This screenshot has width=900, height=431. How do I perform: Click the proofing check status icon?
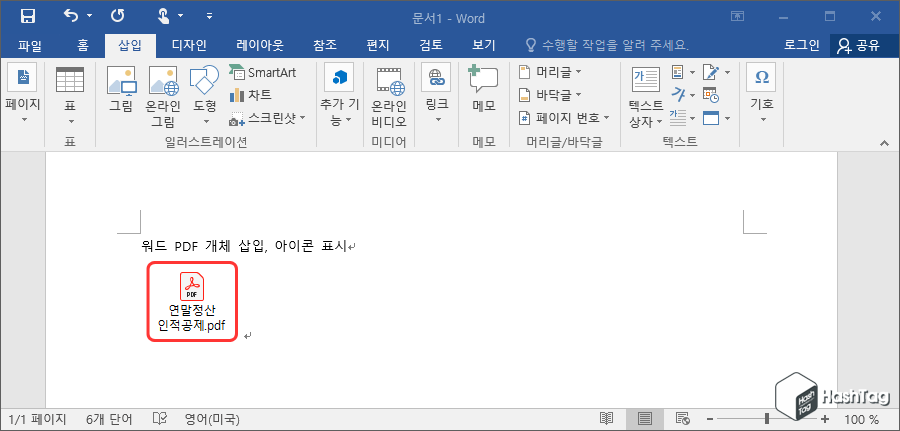click(x=160, y=420)
